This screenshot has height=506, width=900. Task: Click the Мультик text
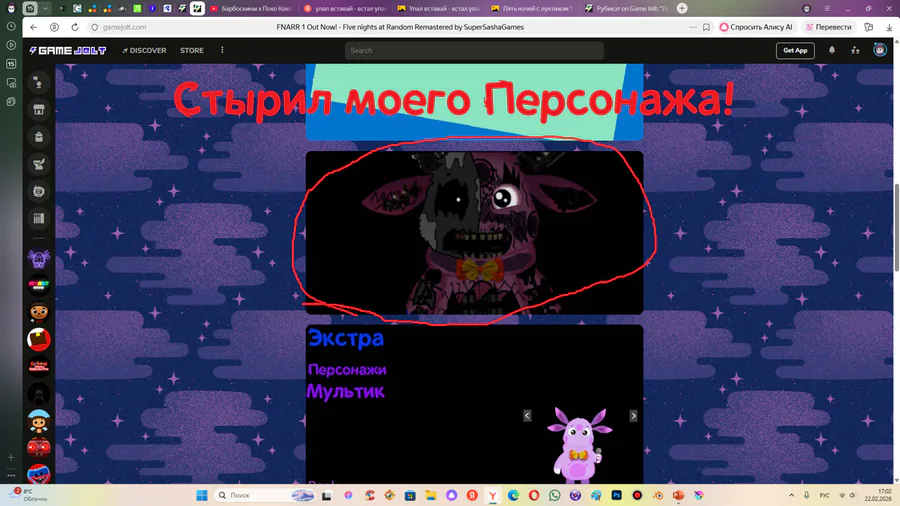[345, 391]
